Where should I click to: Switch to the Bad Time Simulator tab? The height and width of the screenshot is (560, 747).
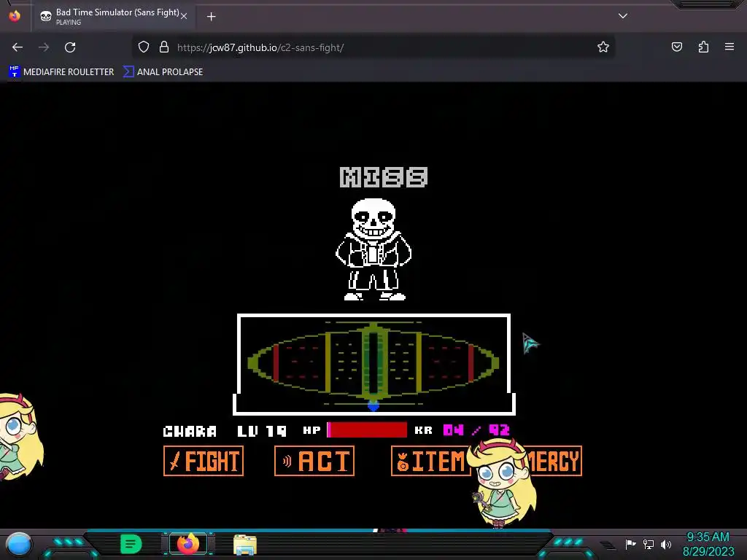[x=113, y=16]
